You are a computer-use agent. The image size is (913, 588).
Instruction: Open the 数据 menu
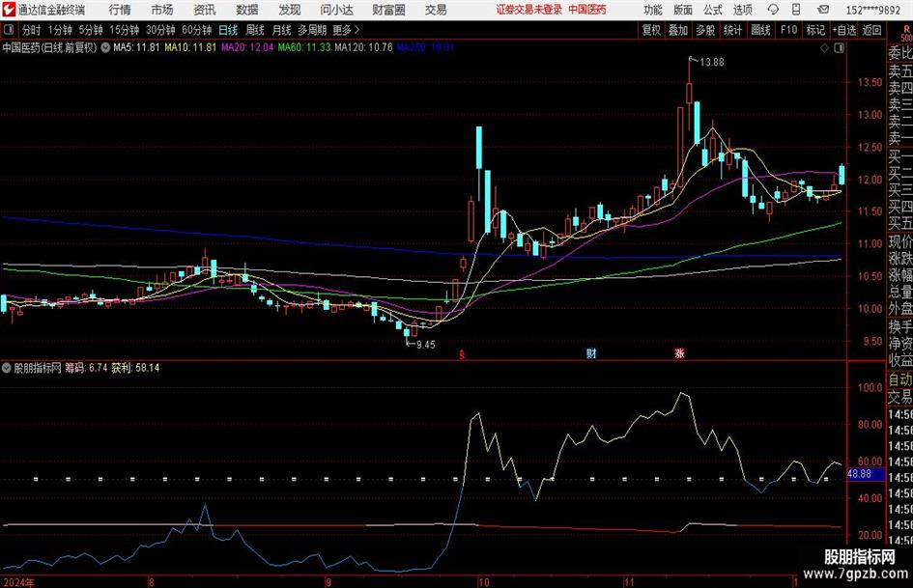247,10
